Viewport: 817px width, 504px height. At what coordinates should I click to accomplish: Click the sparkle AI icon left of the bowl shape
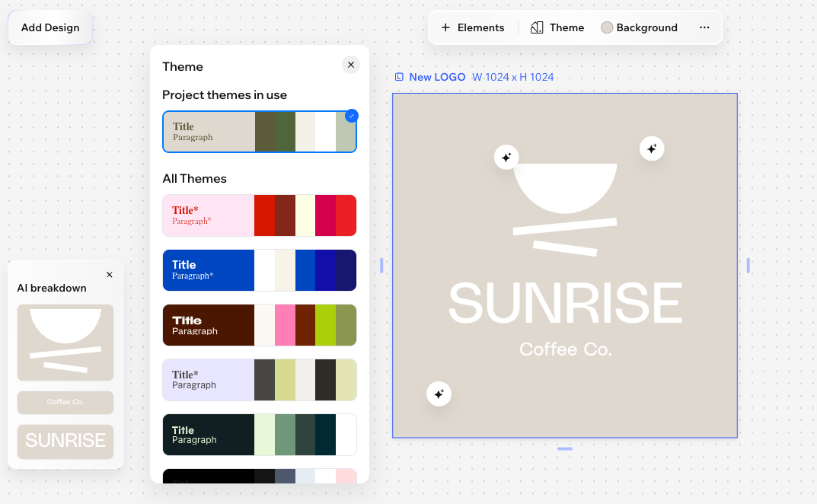506,156
